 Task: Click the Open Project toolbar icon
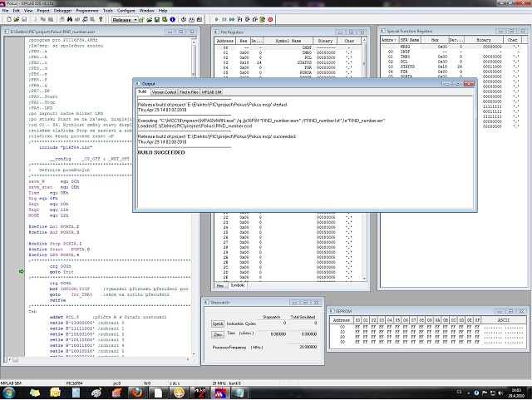click(150, 20)
